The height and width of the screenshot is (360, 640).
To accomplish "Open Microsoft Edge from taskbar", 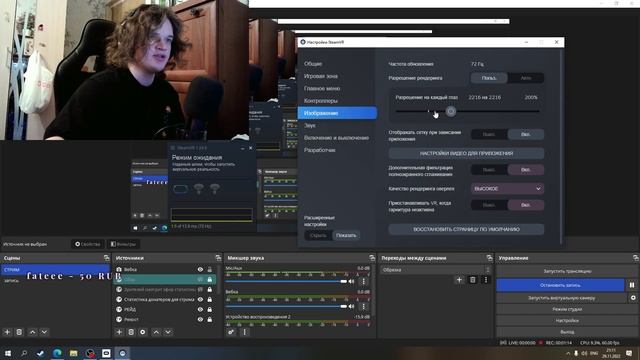I will [x=57, y=353].
